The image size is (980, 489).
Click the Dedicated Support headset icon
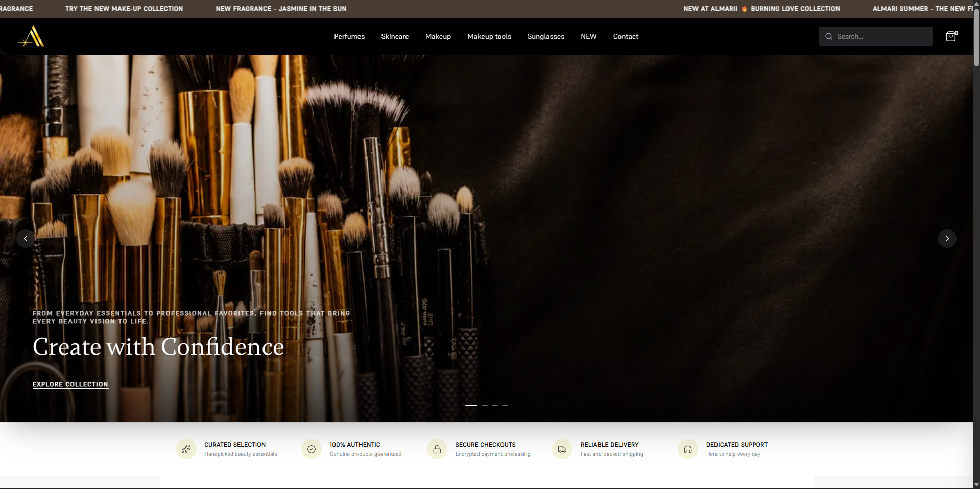(x=688, y=449)
